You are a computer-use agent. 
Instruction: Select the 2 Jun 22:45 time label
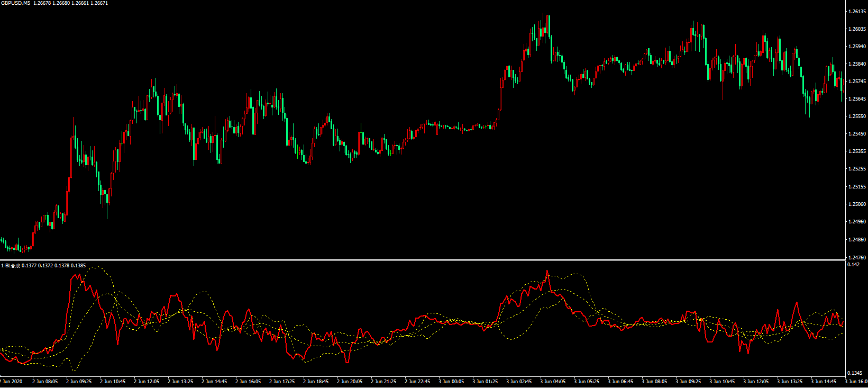[x=417, y=382]
